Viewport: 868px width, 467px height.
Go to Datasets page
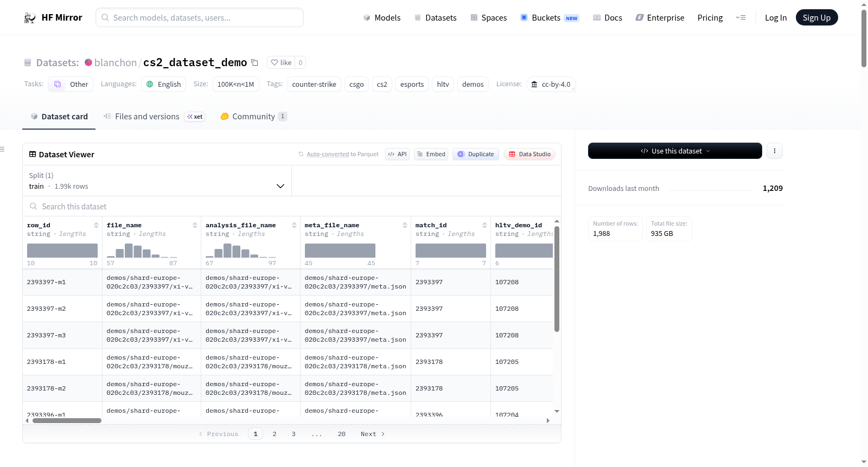pyautogui.click(x=435, y=18)
